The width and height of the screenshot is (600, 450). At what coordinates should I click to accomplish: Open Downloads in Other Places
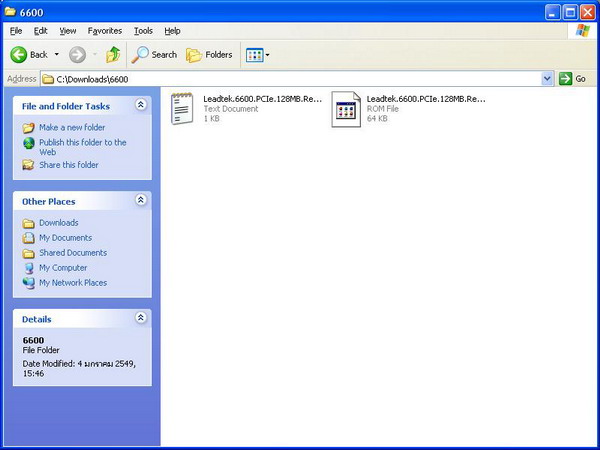[59, 223]
